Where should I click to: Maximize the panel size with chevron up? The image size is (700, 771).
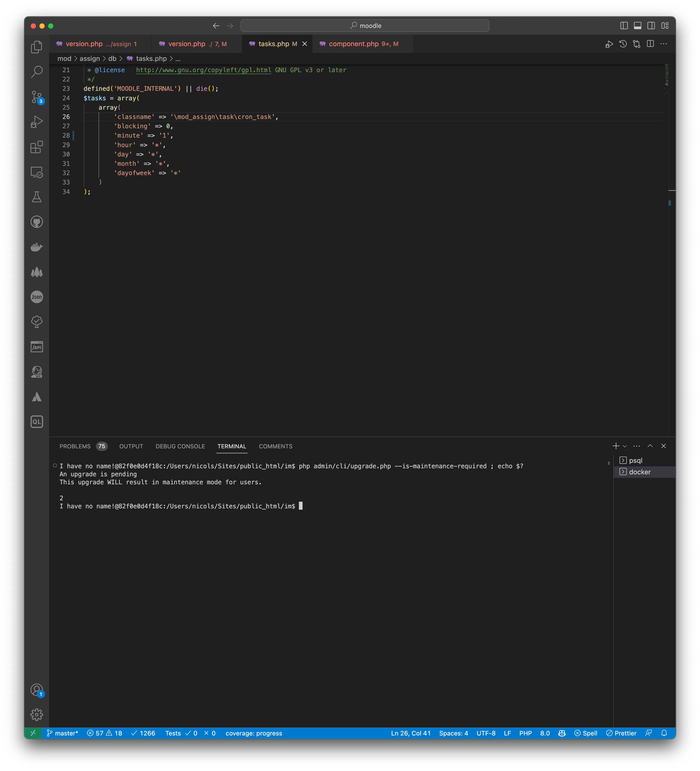click(x=650, y=446)
